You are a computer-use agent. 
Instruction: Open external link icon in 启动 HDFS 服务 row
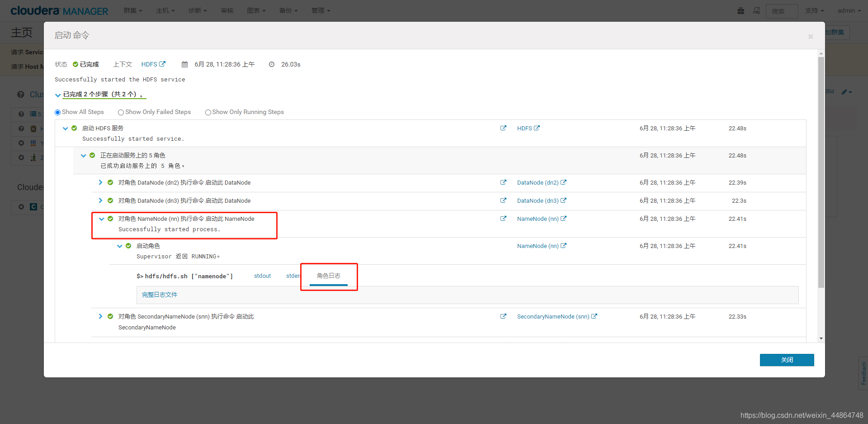503,128
